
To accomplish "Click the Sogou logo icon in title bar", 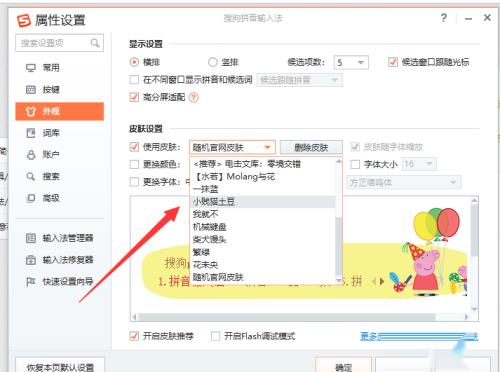I will (x=24, y=21).
